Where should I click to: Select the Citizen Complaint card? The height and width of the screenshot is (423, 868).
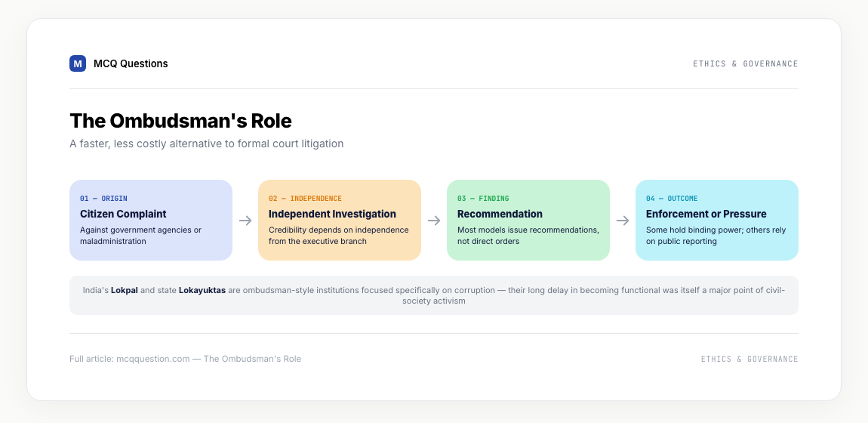point(150,220)
